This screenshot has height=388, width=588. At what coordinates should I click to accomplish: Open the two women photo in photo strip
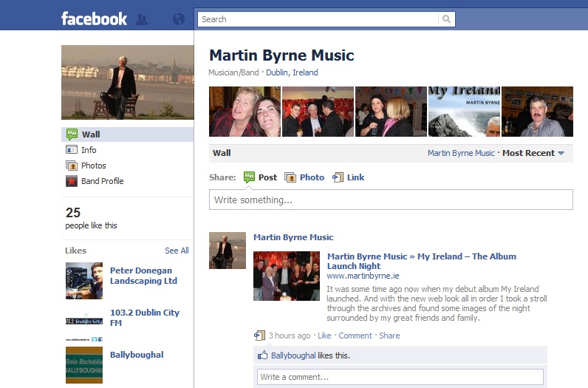point(245,112)
